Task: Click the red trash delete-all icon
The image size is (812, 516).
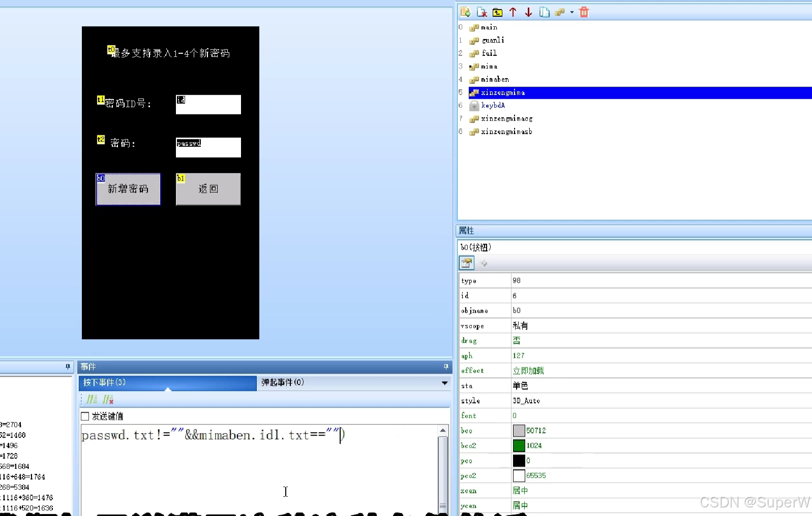Action: 584,12
